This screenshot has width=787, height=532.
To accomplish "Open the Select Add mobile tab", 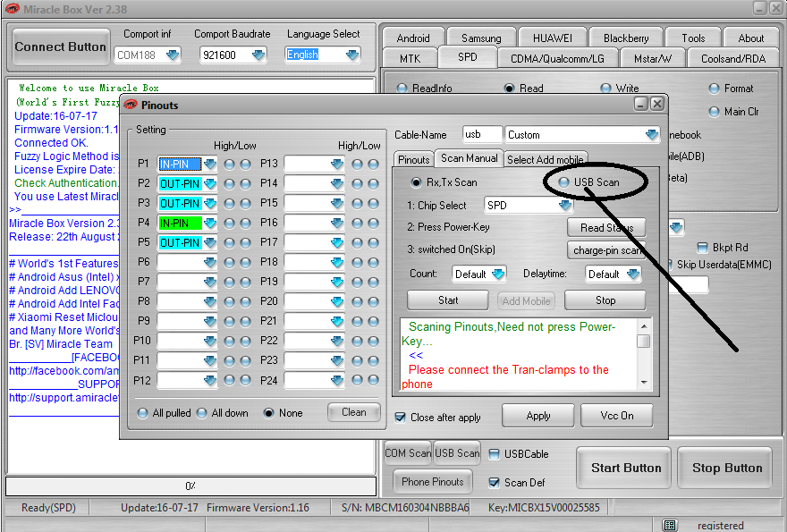I will pos(545,159).
